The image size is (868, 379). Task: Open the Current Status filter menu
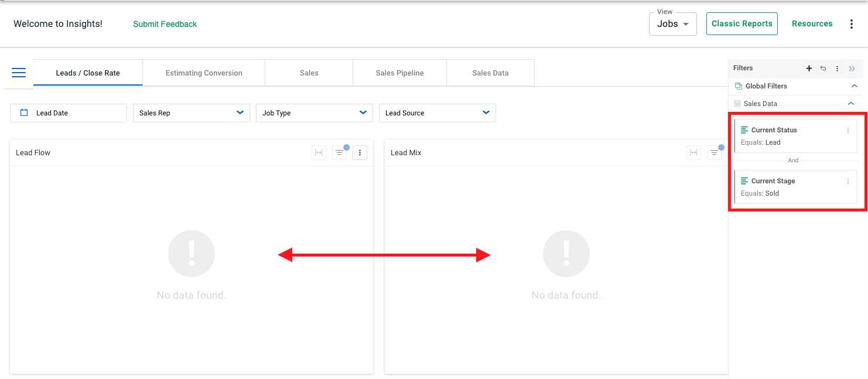tap(848, 130)
